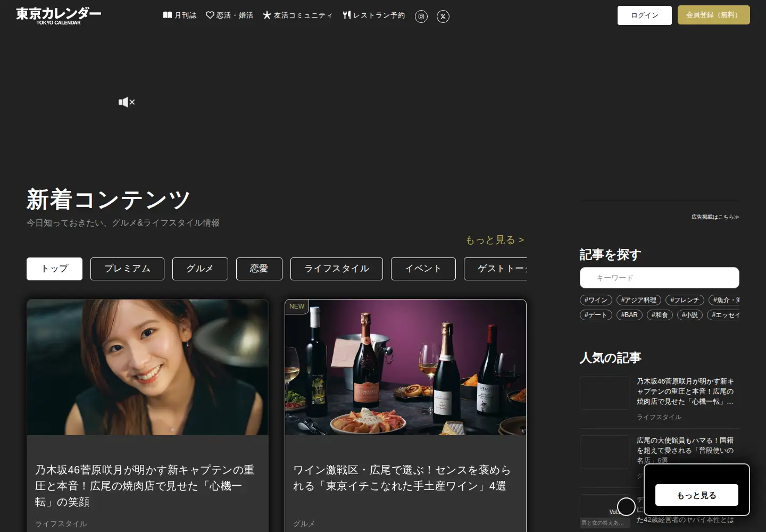Select the #和食 tag

click(x=660, y=315)
